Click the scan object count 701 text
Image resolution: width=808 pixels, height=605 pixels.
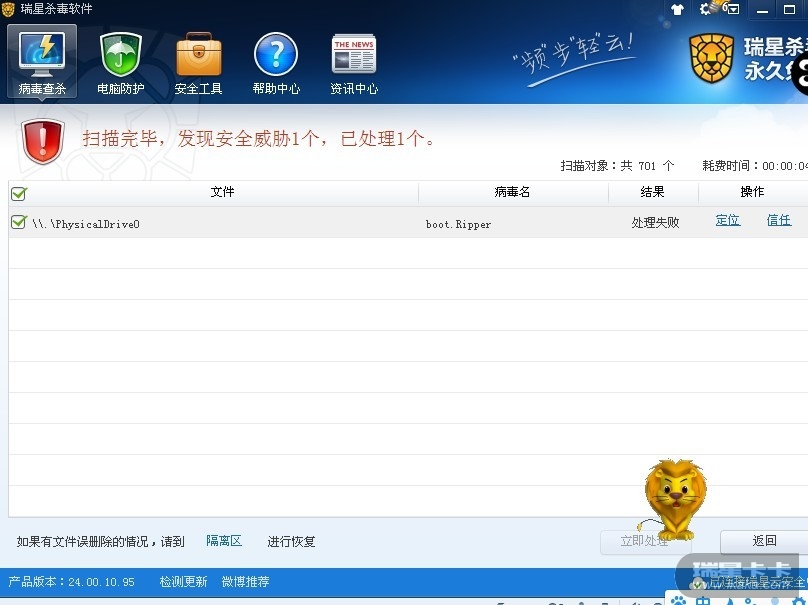[x=617, y=165]
